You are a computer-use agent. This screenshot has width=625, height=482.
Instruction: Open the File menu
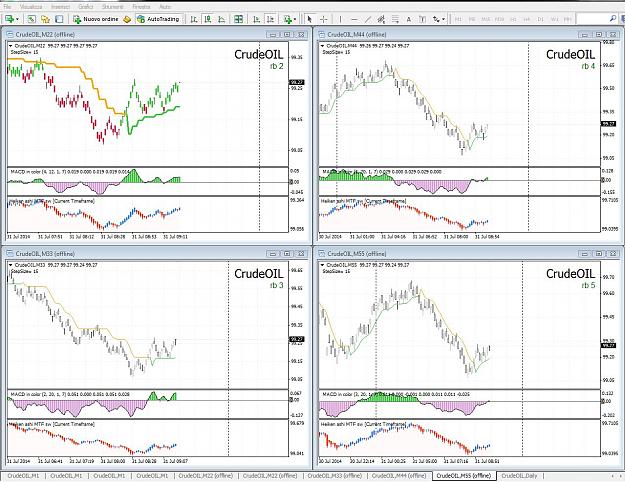7,7
